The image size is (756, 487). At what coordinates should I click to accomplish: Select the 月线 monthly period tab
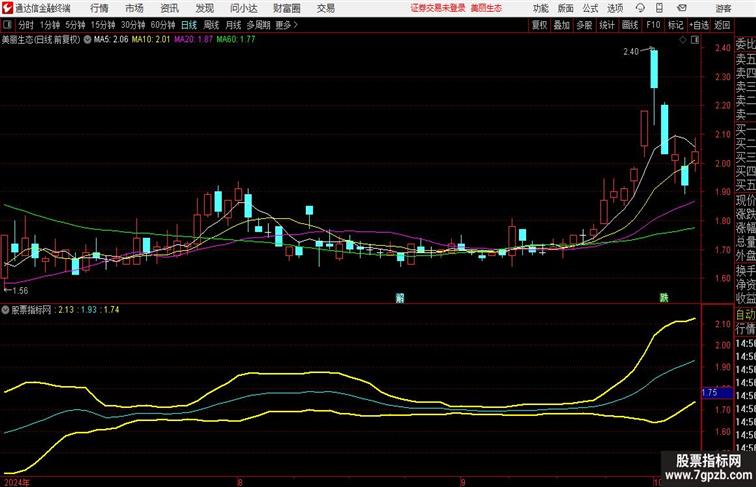(233, 25)
